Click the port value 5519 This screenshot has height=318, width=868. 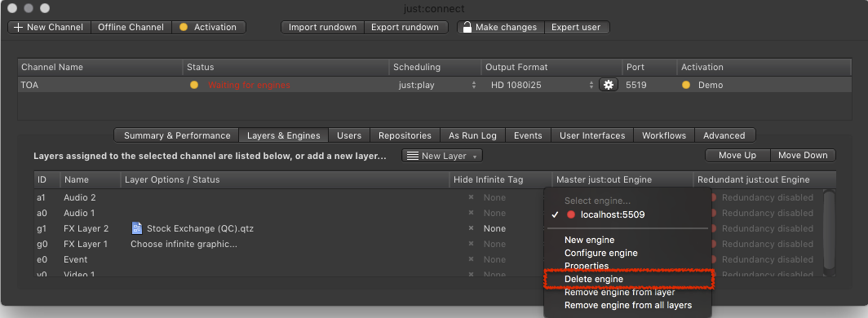pyautogui.click(x=636, y=85)
